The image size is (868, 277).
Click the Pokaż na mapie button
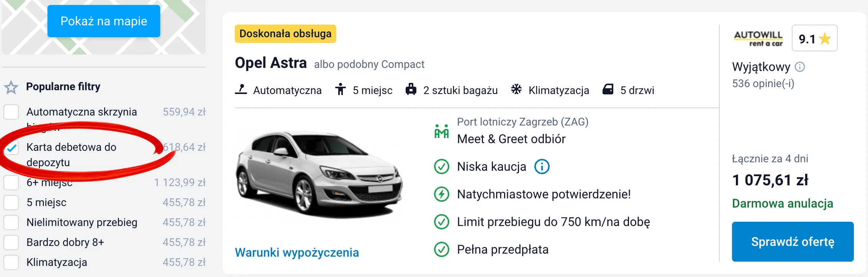(103, 21)
